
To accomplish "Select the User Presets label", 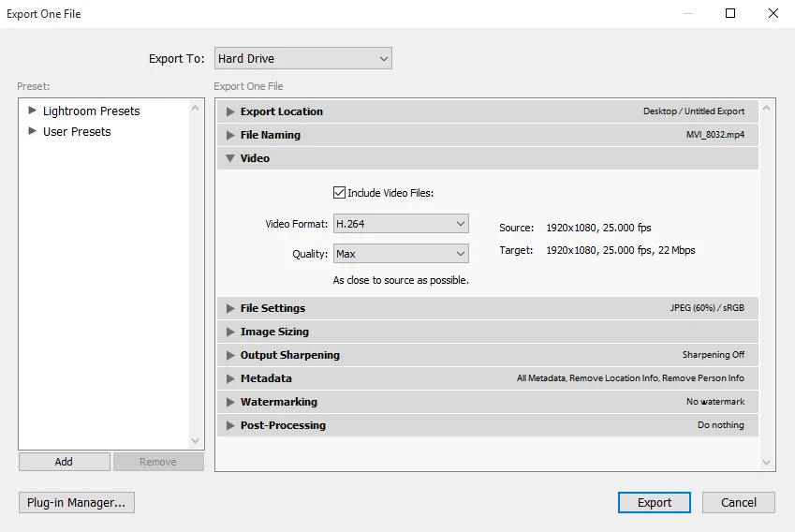I will tap(77, 132).
